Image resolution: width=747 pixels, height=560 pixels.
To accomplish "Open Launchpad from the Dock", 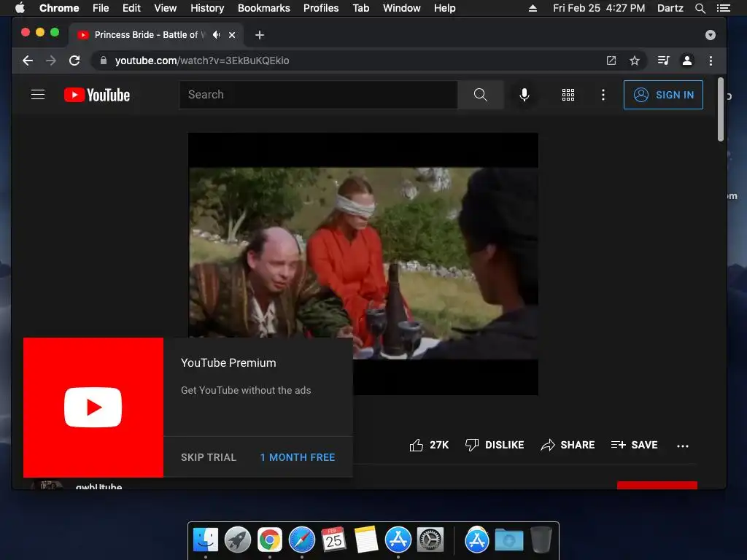I will click(238, 540).
